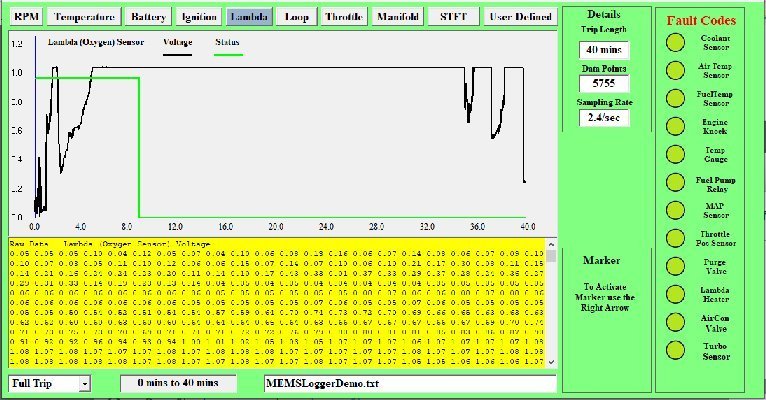Click the raw data scrollbar down arrow
Screen dimensions: 766x400
point(552,362)
